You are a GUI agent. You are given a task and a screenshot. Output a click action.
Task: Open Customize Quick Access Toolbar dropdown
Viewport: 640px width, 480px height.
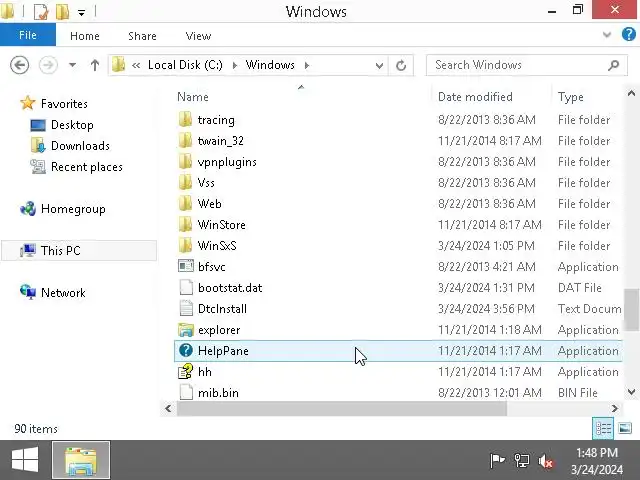click(x=82, y=13)
